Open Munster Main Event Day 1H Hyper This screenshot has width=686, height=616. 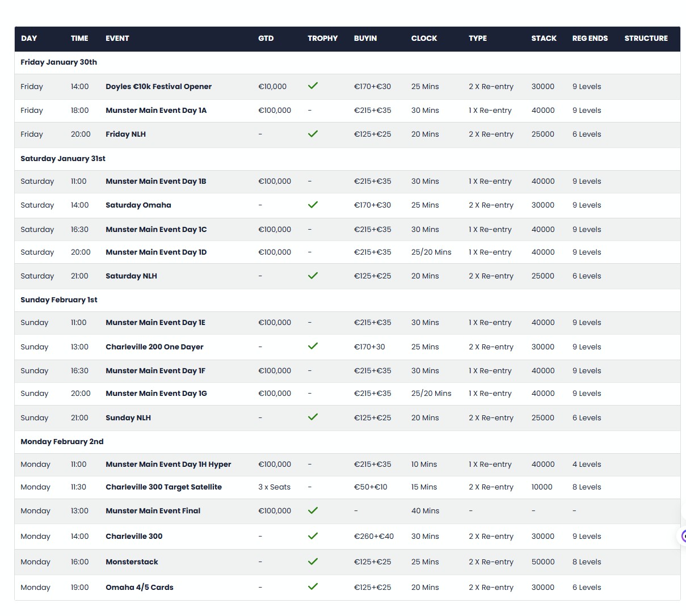click(x=168, y=465)
